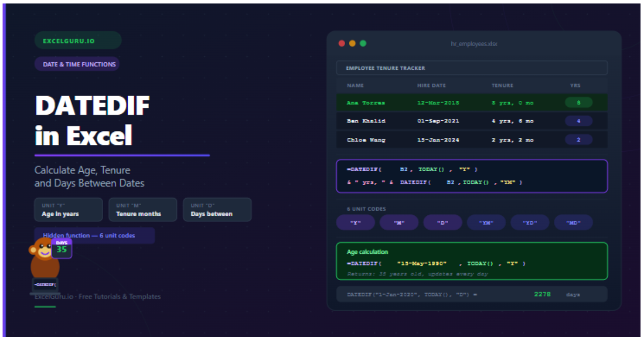Click the DATEDIF tenure formula box
Screen dimensions: 644x337
(x=472, y=176)
